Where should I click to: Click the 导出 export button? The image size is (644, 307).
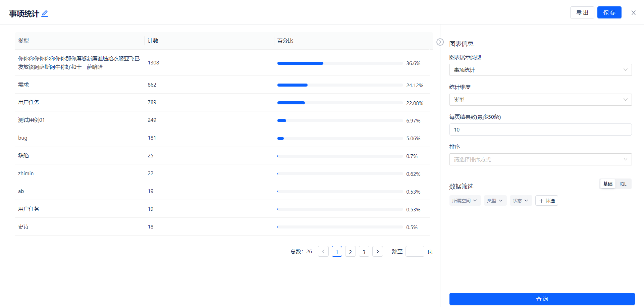582,12
